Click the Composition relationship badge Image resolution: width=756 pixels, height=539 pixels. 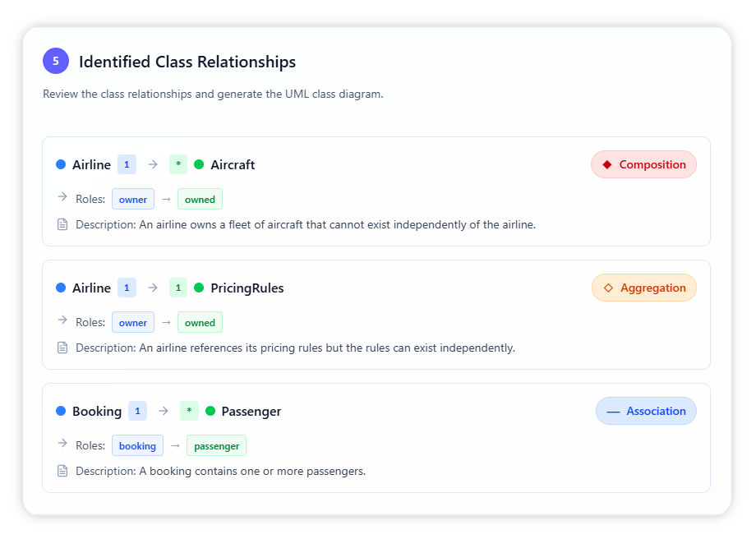click(x=643, y=164)
